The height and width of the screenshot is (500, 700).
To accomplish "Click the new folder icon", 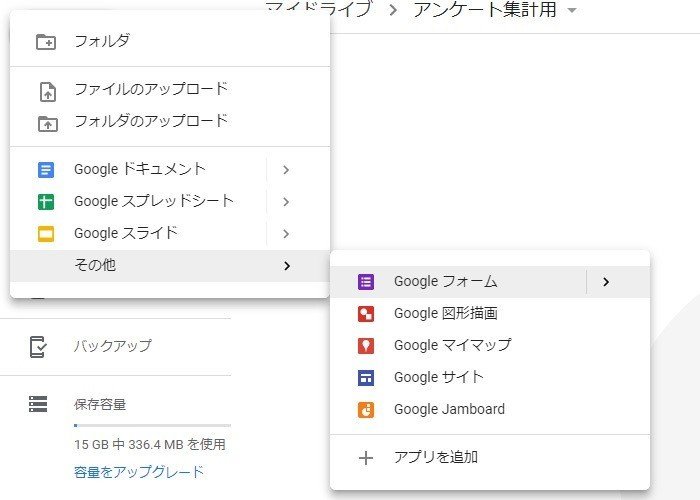I will 46,42.
